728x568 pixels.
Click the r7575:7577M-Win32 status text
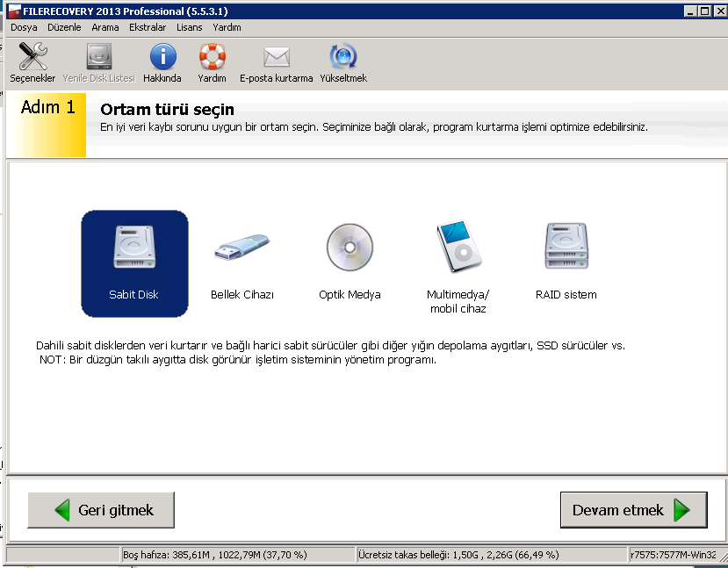[x=674, y=555]
